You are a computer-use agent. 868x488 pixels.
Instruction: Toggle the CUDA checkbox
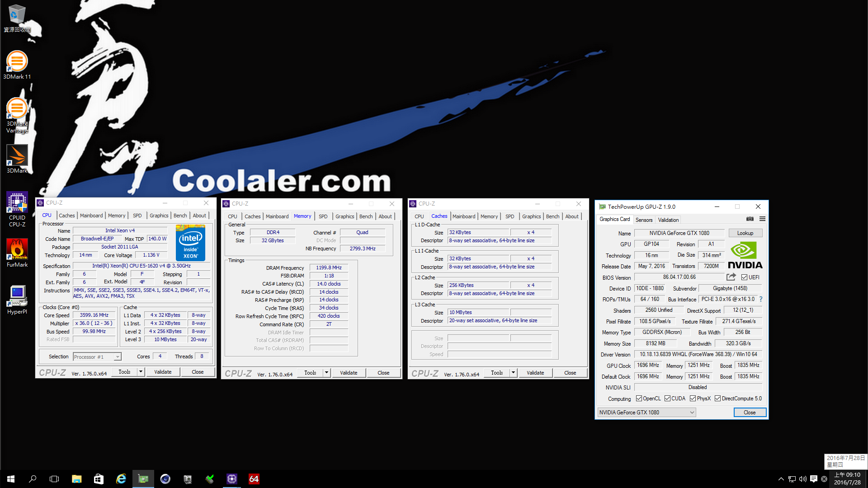pyautogui.click(x=667, y=399)
